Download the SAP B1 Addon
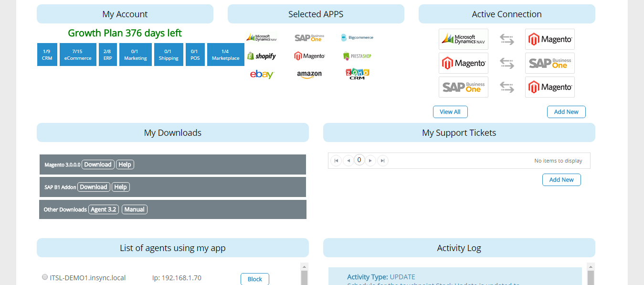This screenshot has height=285, width=644. [94, 187]
